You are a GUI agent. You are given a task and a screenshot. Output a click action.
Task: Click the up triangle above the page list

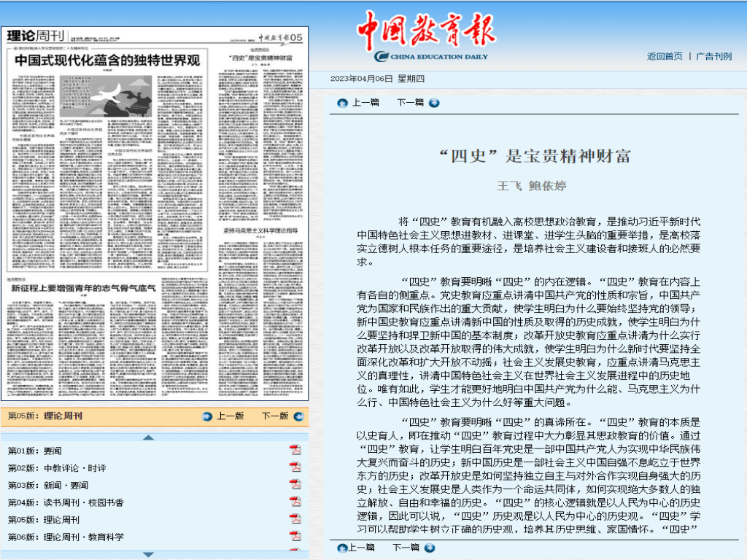click(148, 437)
